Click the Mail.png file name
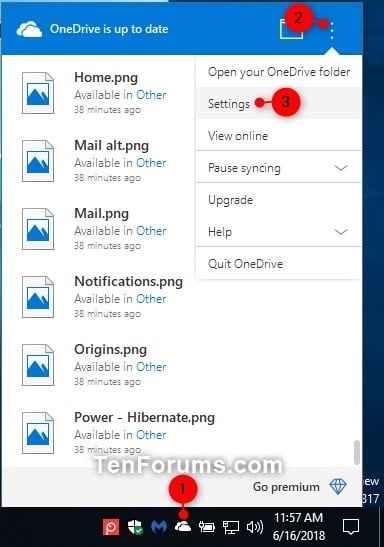The width and height of the screenshot is (384, 547). click(x=101, y=213)
